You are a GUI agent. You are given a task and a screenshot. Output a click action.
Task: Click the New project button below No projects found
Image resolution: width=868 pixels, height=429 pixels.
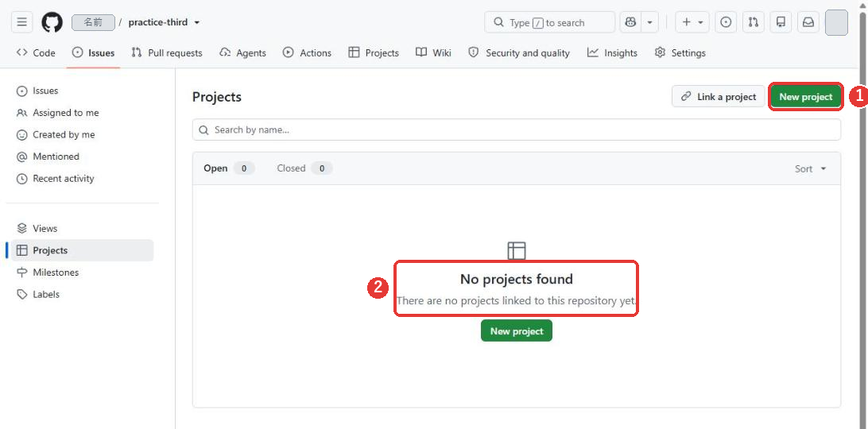tap(517, 331)
